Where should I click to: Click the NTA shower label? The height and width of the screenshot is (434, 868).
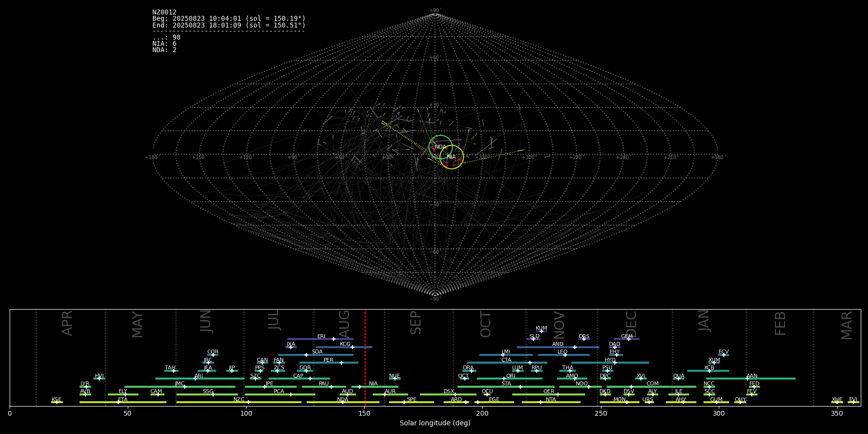pos(551,400)
